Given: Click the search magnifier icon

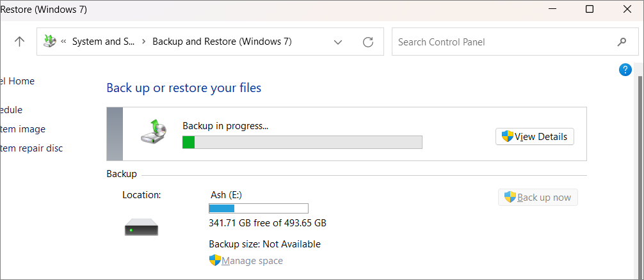Looking at the screenshot, I should click(622, 42).
